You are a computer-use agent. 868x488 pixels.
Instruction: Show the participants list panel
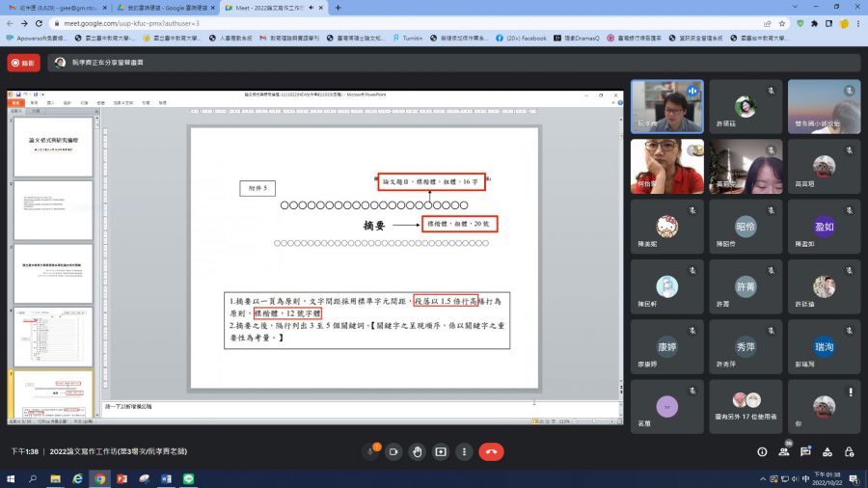click(784, 451)
